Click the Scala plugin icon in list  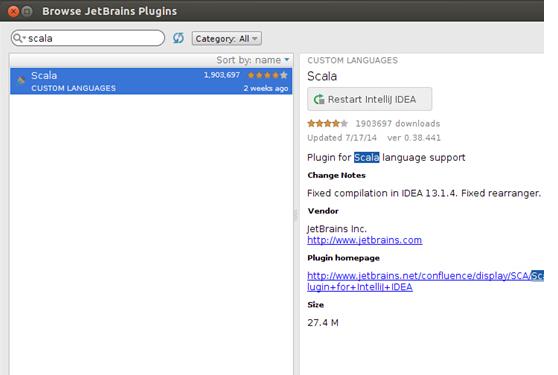click(21, 80)
